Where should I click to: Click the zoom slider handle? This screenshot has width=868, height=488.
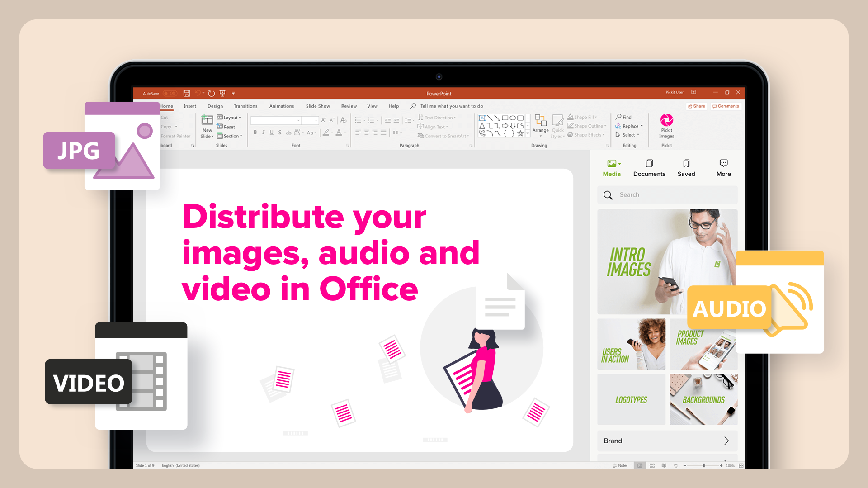(704, 465)
